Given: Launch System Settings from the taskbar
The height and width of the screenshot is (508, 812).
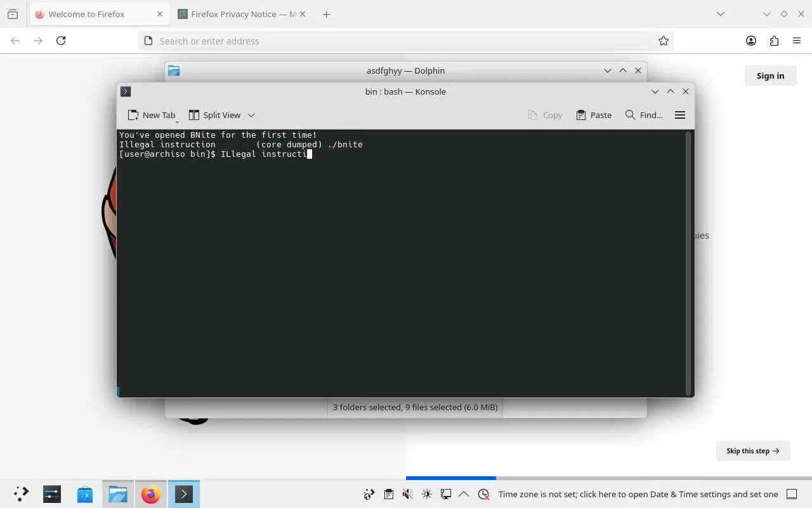Looking at the screenshot, I should point(52,494).
